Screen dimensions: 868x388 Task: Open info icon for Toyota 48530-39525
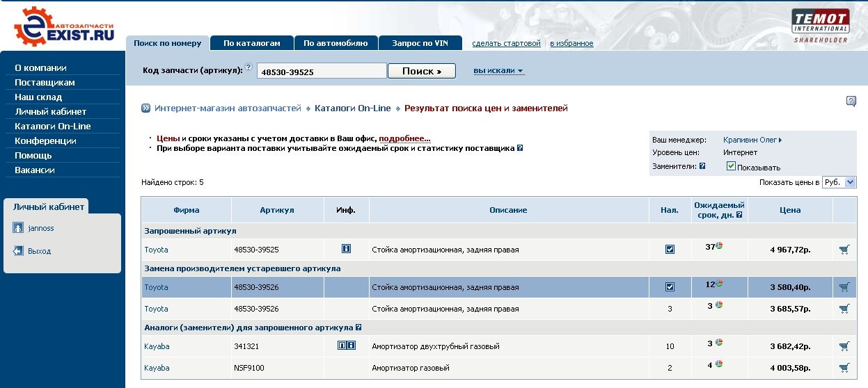click(346, 249)
